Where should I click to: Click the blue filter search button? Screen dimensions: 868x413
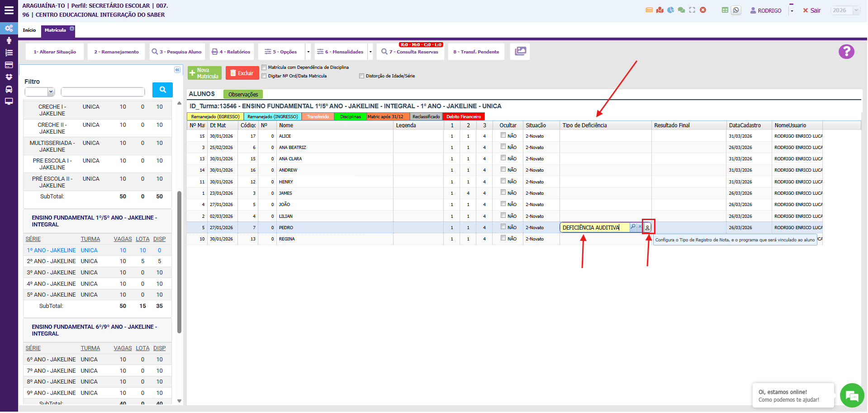click(162, 90)
